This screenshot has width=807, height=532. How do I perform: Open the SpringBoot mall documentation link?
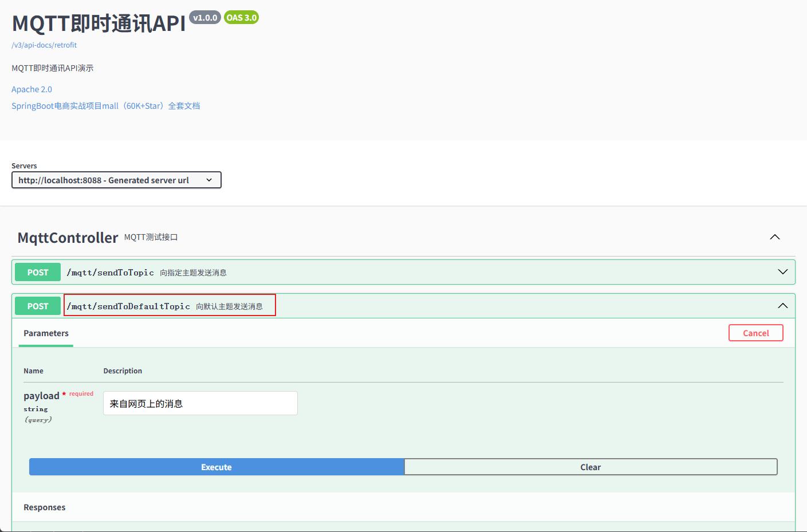pos(105,106)
